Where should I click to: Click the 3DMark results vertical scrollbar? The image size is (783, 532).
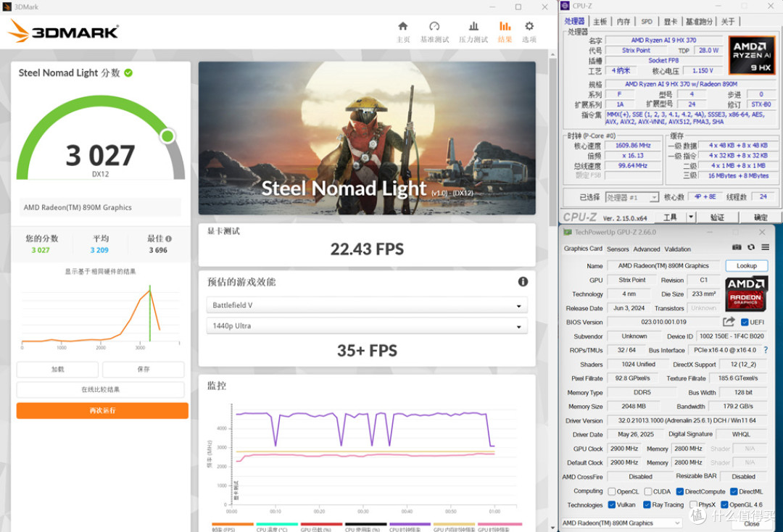(552, 289)
